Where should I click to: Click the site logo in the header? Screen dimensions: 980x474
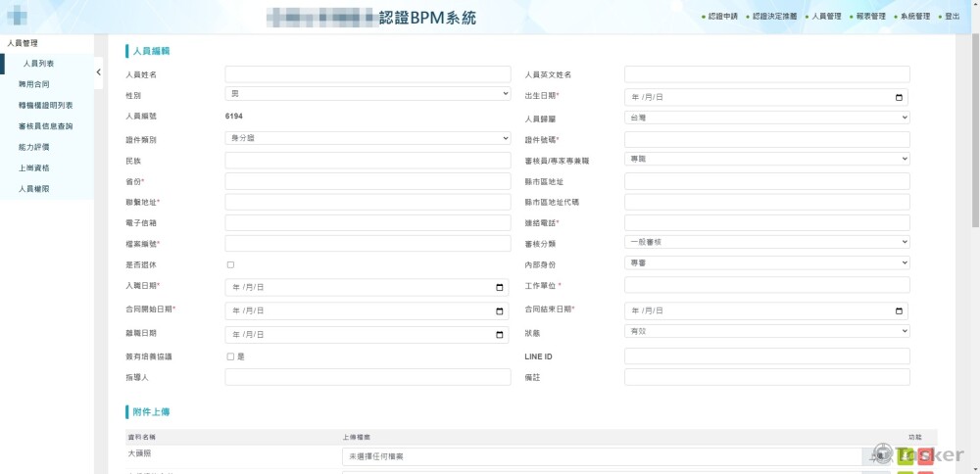[x=17, y=17]
